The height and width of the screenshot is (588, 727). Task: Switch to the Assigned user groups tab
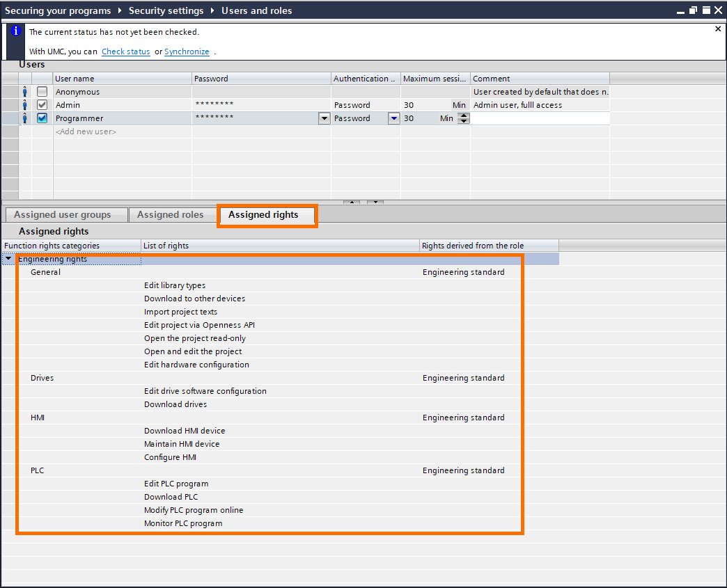pos(65,214)
